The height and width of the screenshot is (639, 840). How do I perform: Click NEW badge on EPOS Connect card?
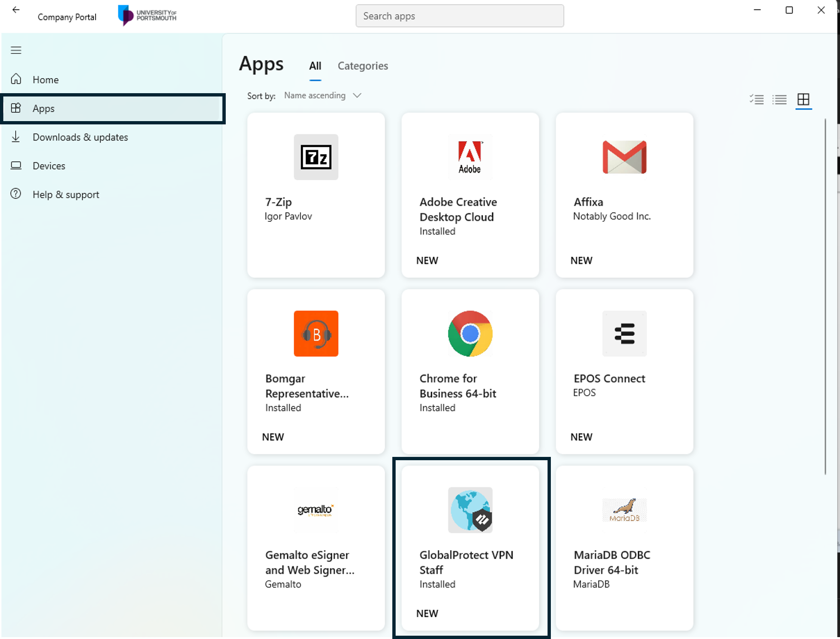pyautogui.click(x=581, y=437)
